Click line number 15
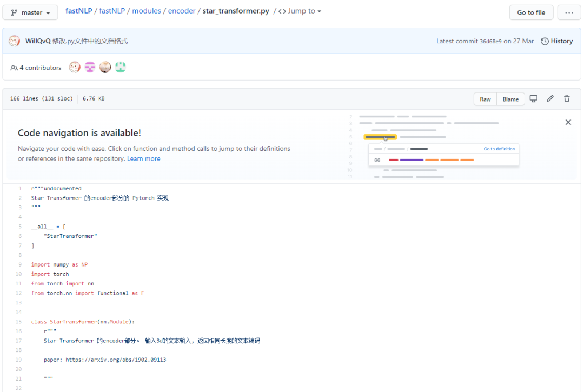The width and height of the screenshot is (584, 392). click(18, 322)
